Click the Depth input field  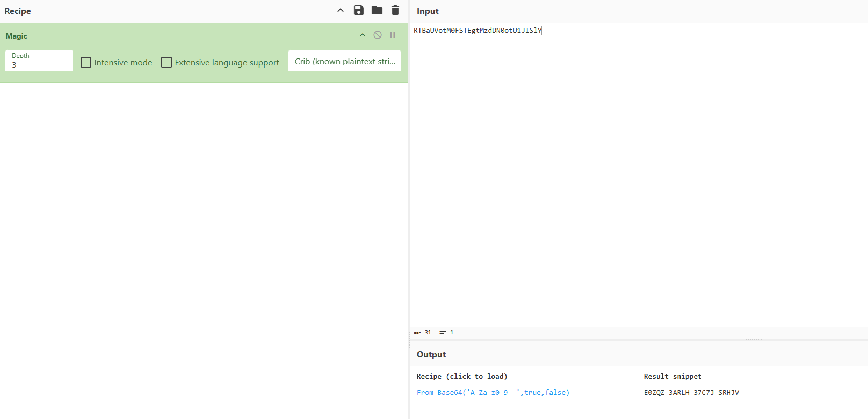[x=39, y=64]
